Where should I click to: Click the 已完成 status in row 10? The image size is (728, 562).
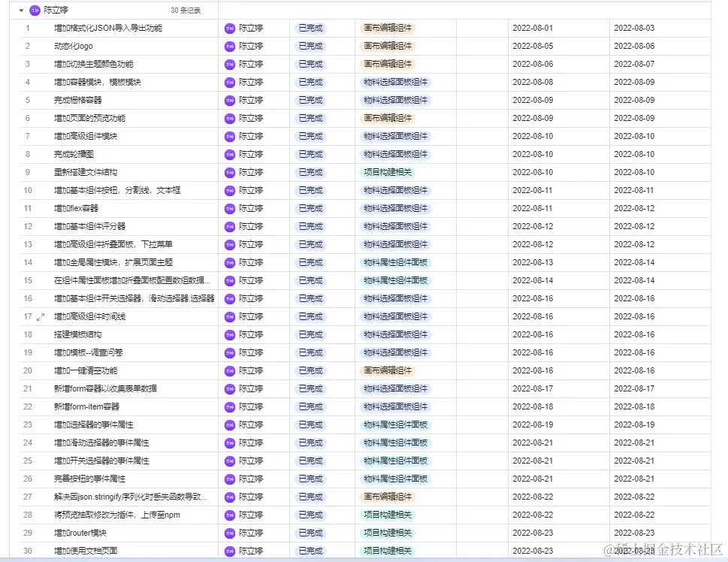click(310, 190)
